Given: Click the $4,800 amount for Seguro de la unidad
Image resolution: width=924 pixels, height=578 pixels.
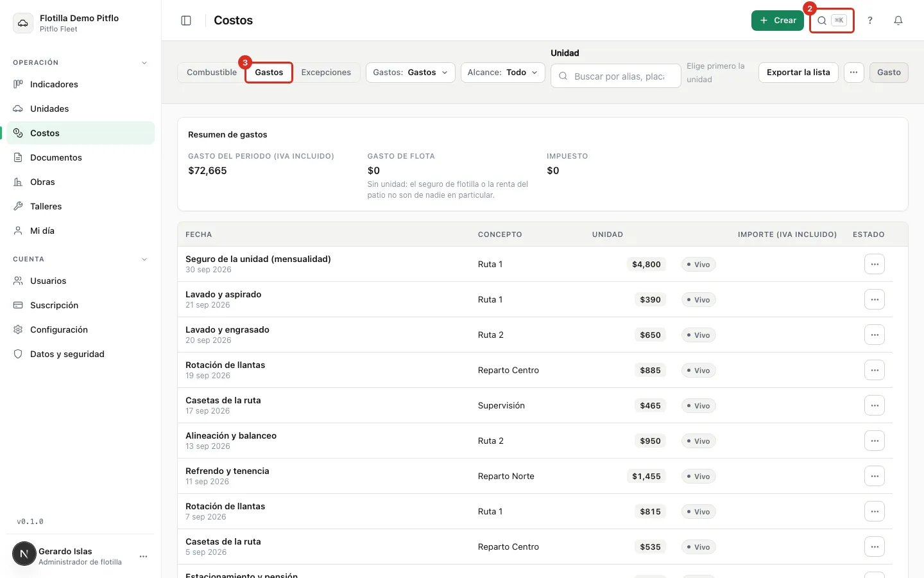Looking at the screenshot, I should coord(646,265).
